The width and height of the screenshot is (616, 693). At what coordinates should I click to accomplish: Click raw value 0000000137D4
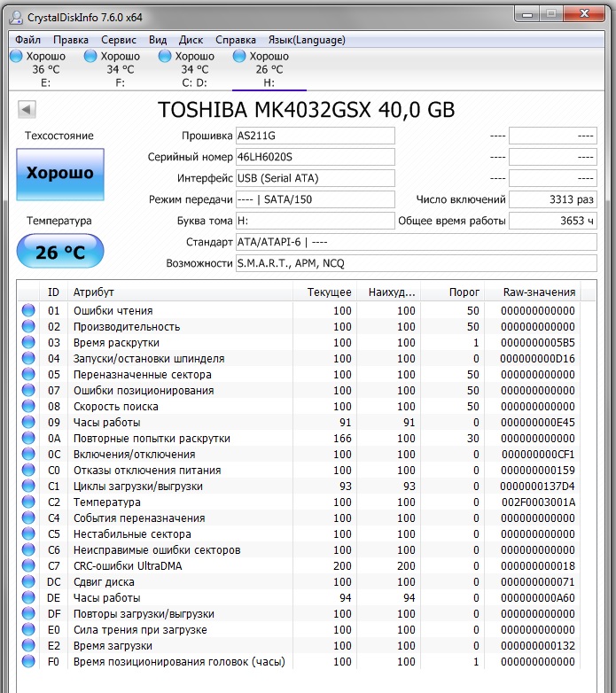[x=537, y=487]
